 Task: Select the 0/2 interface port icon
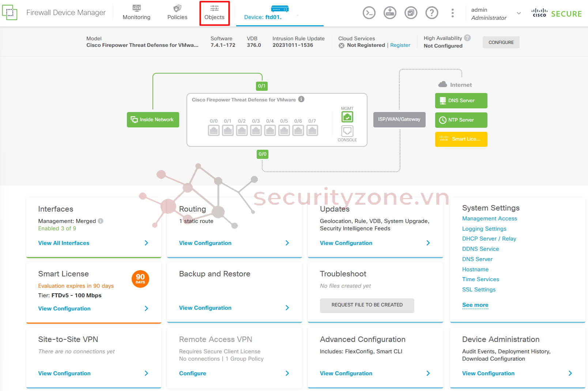click(x=242, y=130)
